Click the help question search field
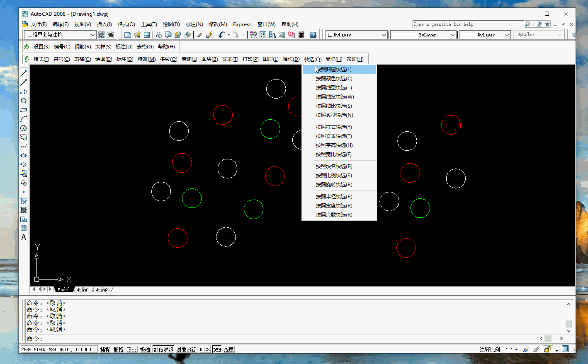Viewport: 588px width, 364px height. [468, 24]
